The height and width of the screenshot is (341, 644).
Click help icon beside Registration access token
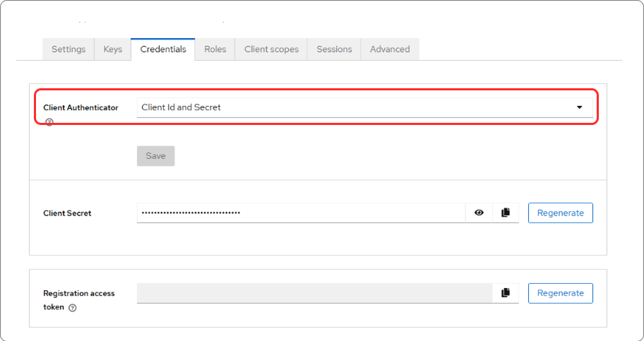click(x=73, y=308)
